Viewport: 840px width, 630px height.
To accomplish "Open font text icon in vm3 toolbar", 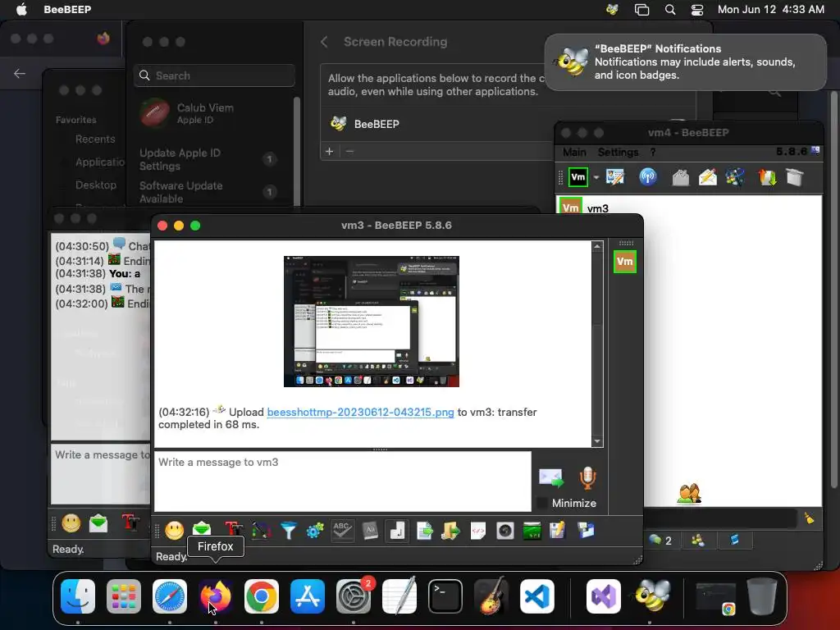I will click(234, 529).
